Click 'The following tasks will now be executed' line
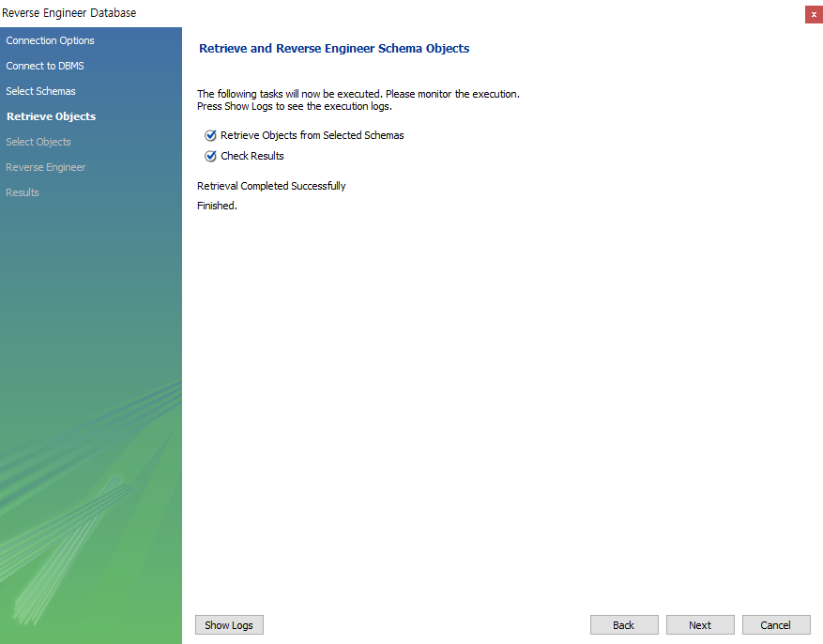This screenshot has width=823, height=644. (x=358, y=94)
